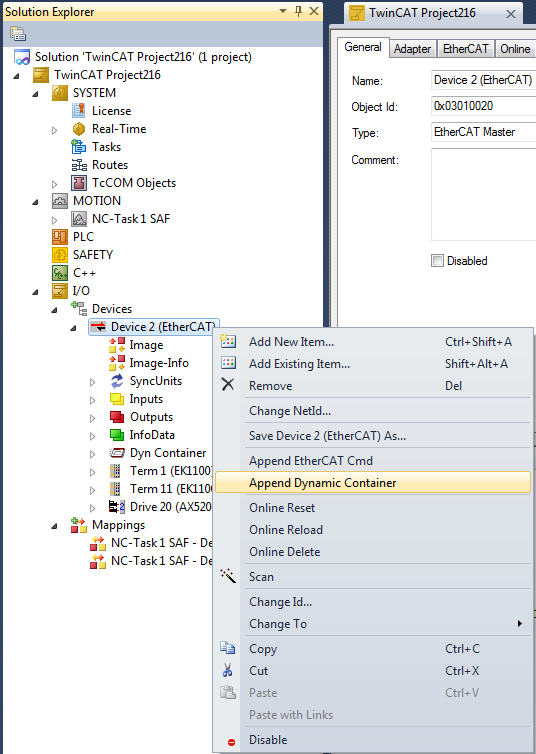Toggle the Disabled checkbox
Image resolution: width=536 pixels, height=754 pixels.
437,261
